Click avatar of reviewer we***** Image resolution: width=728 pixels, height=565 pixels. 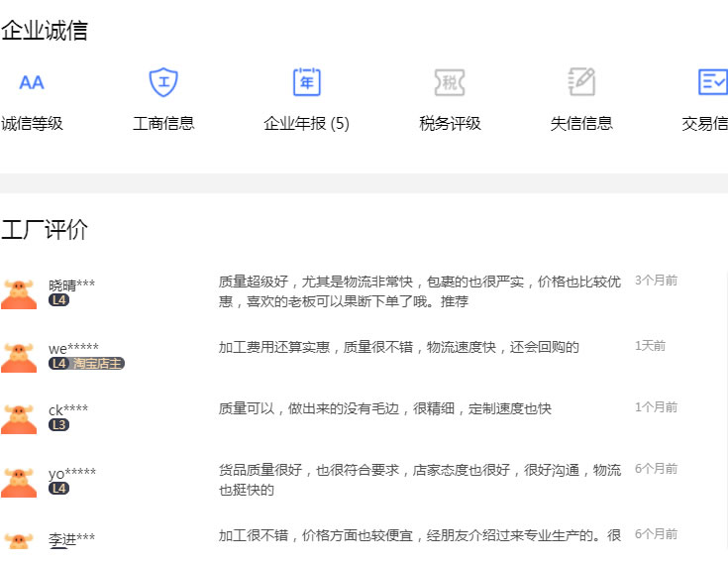click(19, 356)
